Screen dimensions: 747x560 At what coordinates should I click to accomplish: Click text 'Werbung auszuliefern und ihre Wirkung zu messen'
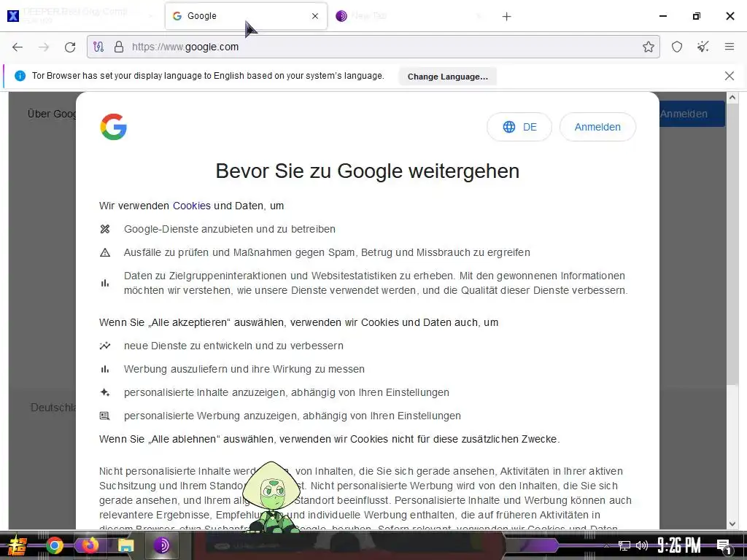point(244,369)
